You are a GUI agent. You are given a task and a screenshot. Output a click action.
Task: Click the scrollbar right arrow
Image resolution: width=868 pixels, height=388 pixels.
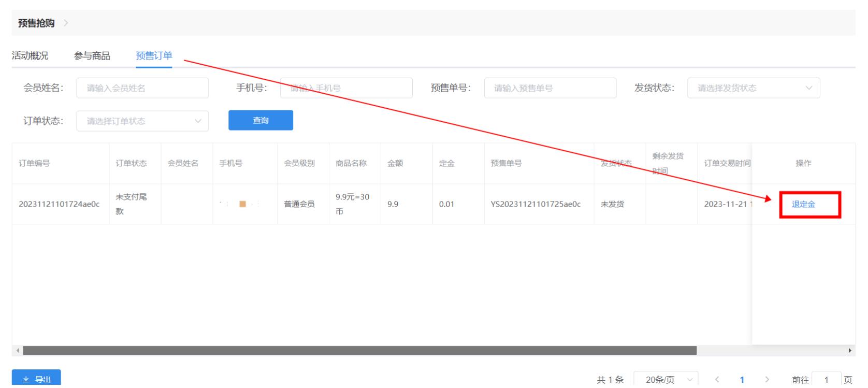[849, 351]
